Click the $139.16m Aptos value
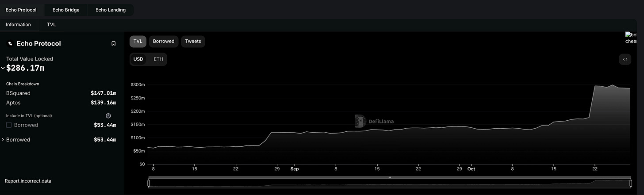 [103, 103]
